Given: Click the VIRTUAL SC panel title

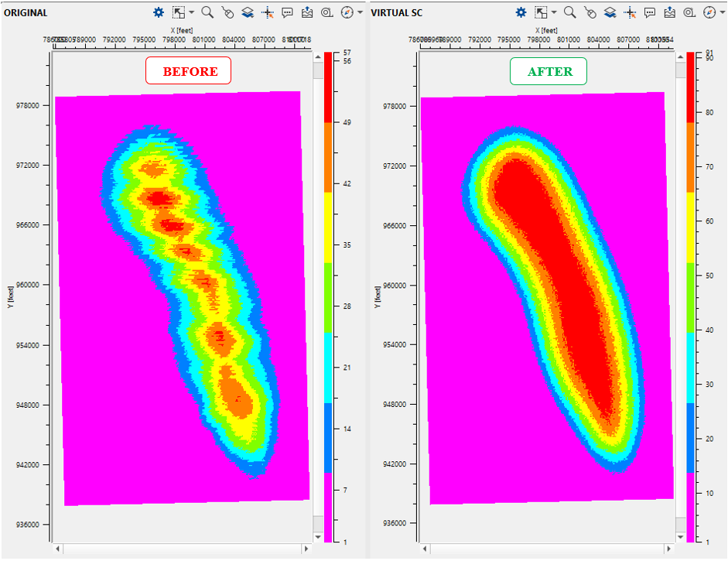Looking at the screenshot, I should (x=396, y=13).
